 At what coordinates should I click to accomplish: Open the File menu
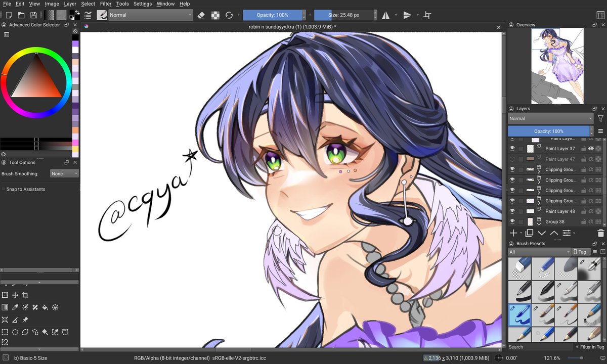pyautogui.click(x=7, y=4)
